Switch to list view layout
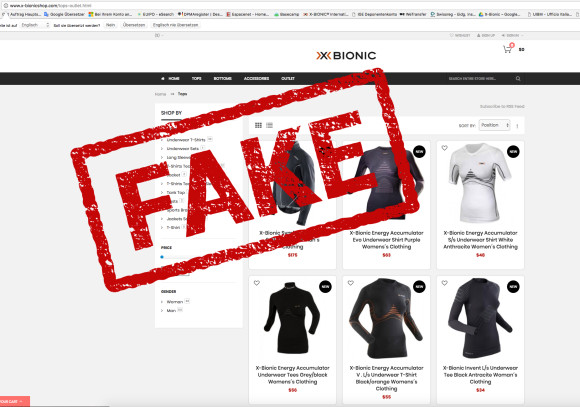 [269, 125]
